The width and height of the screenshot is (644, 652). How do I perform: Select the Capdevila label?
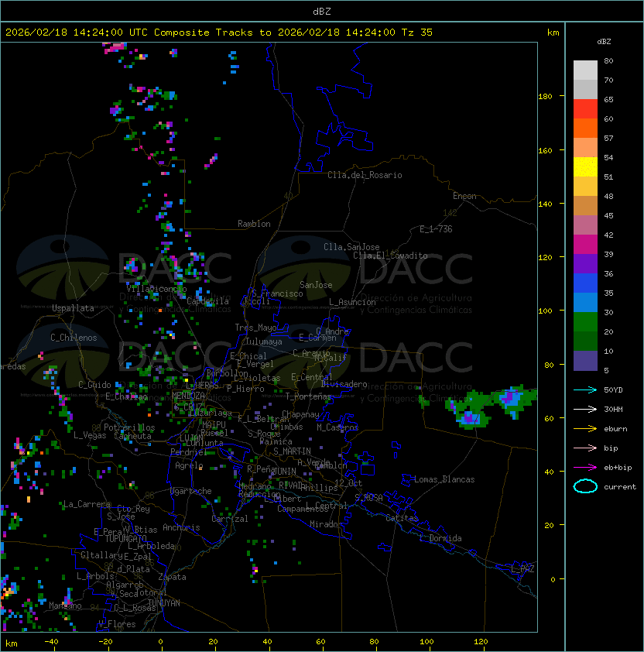click(208, 301)
